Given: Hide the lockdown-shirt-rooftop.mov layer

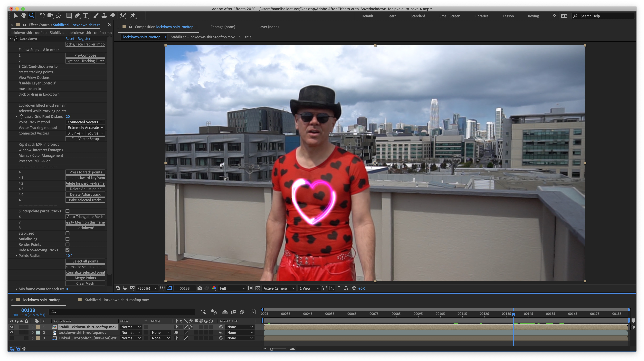Looking at the screenshot, I should (11, 332).
